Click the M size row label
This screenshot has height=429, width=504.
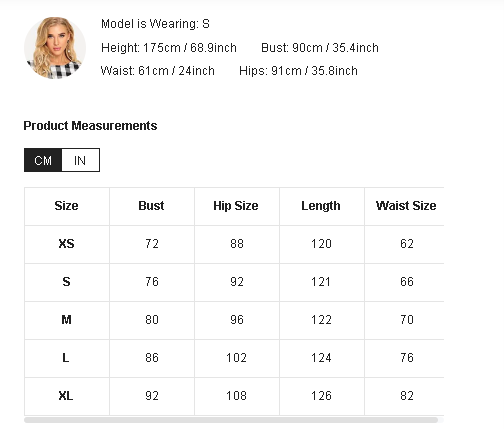(x=66, y=320)
